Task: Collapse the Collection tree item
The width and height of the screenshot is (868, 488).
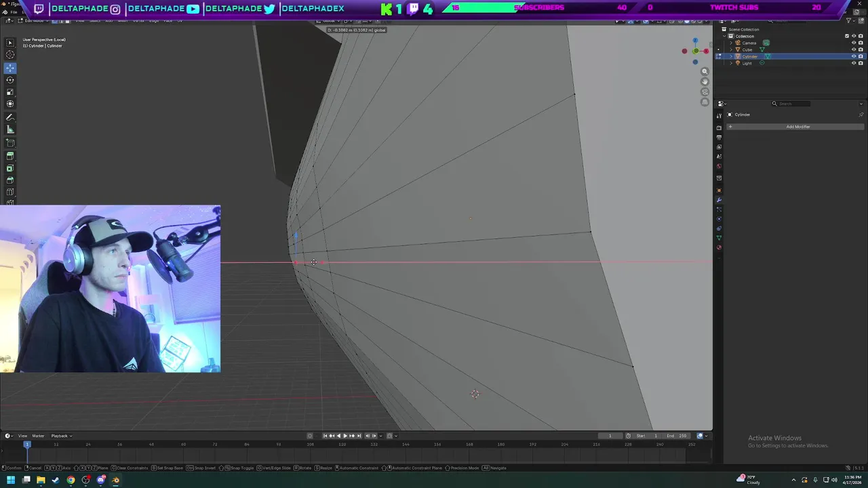Action: tap(724, 36)
